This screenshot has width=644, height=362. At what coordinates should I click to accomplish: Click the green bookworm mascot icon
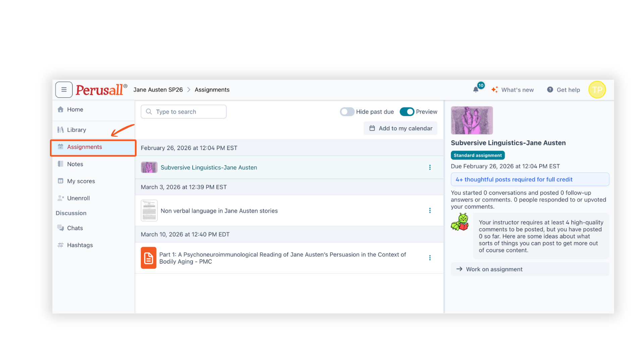click(460, 222)
